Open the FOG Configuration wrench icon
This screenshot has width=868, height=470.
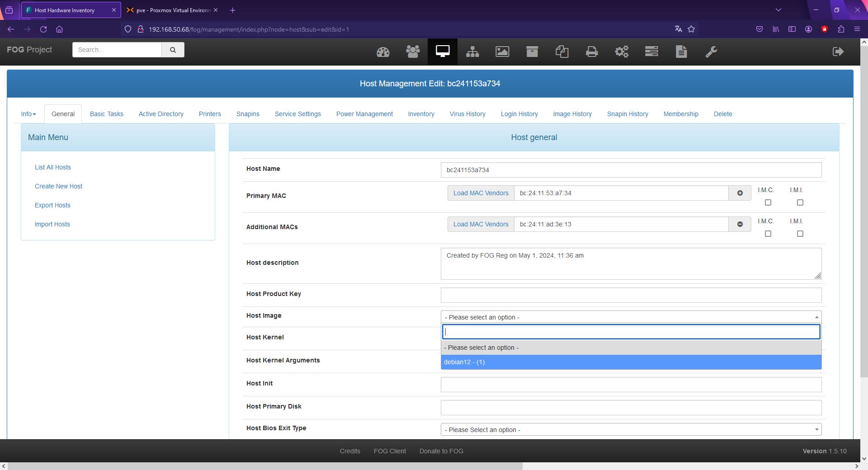(711, 52)
